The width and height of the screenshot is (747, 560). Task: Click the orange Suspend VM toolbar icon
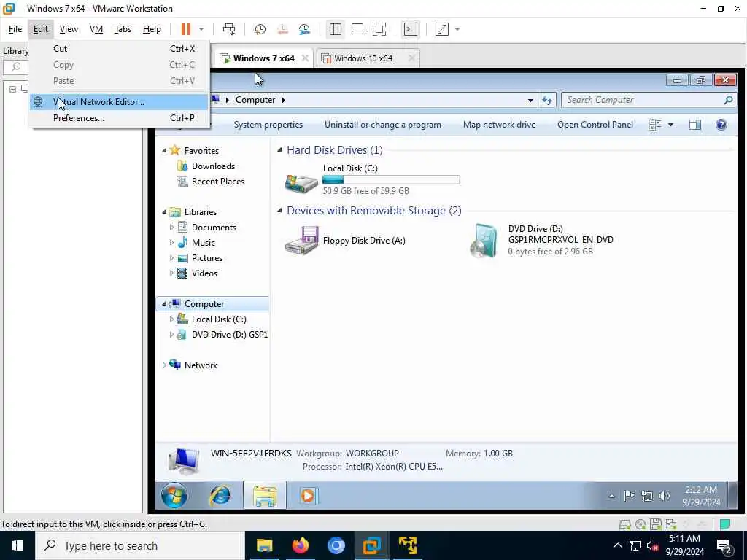186,29
